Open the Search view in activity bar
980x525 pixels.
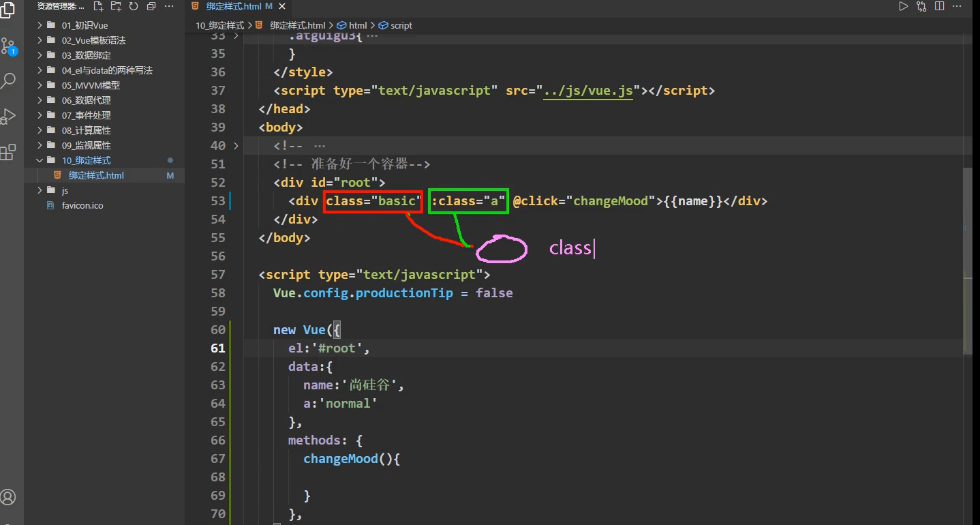pyautogui.click(x=8, y=80)
